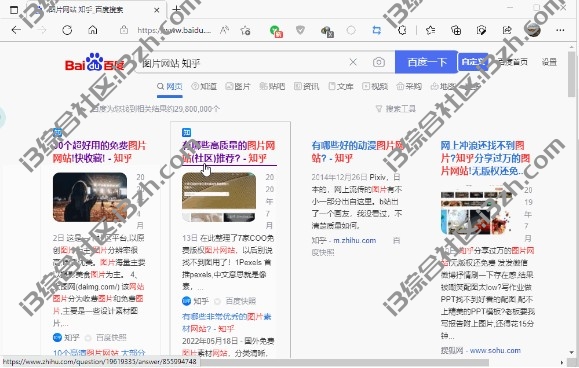The width and height of the screenshot is (579, 368).
Task: Open result 有哪些好的动漫图片网站? - 知乎
Action: (358, 152)
